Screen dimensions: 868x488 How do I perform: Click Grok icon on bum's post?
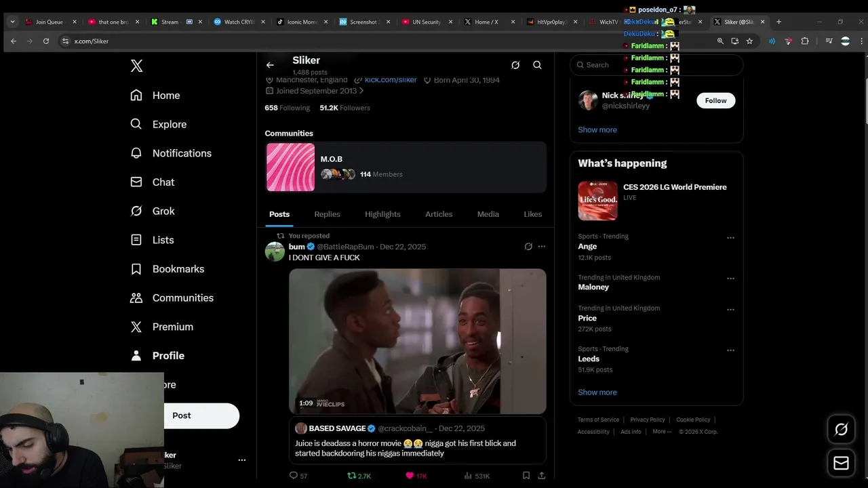tap(528, 247)
